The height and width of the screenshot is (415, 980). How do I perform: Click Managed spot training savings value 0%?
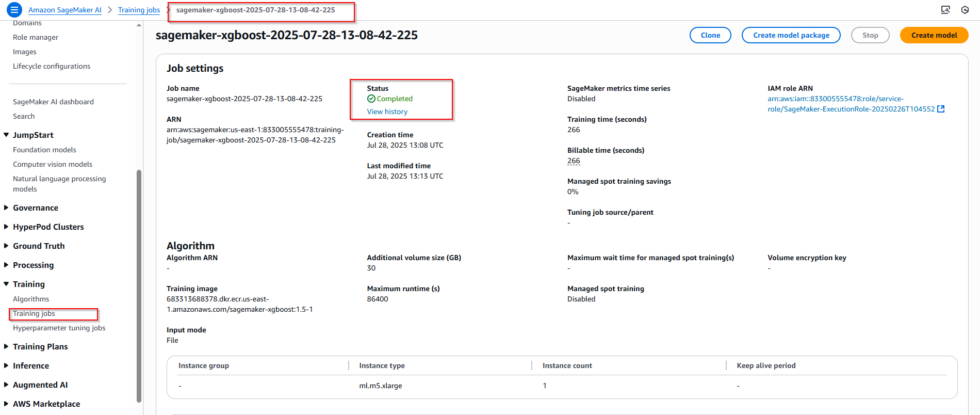[x=573, y=191]
